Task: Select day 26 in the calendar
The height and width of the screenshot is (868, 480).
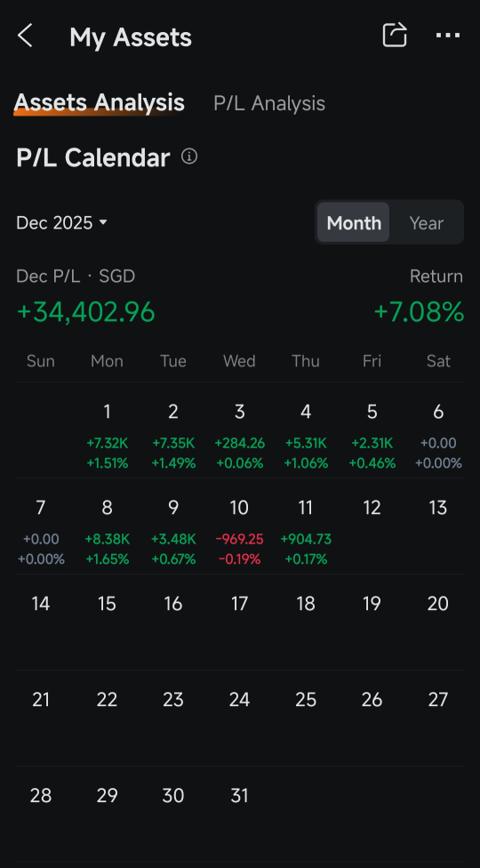Action: pyautogui.click(x=372, y=700)
